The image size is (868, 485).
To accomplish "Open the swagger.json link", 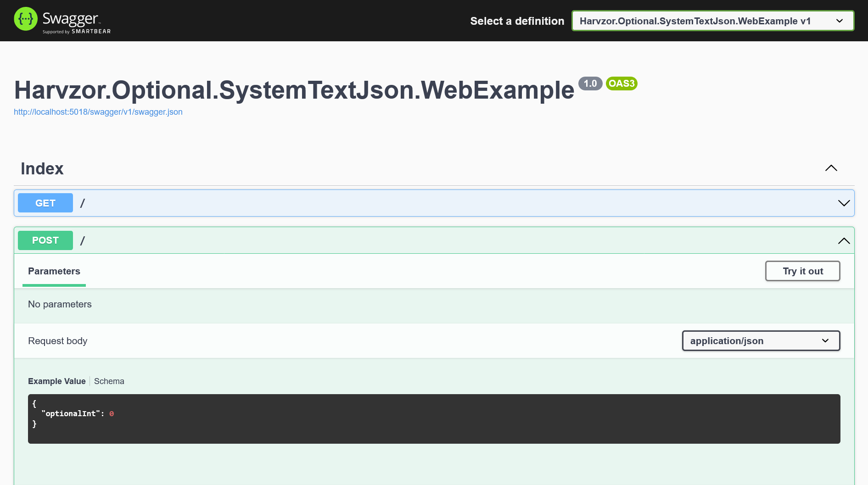I will click(98, 112).
